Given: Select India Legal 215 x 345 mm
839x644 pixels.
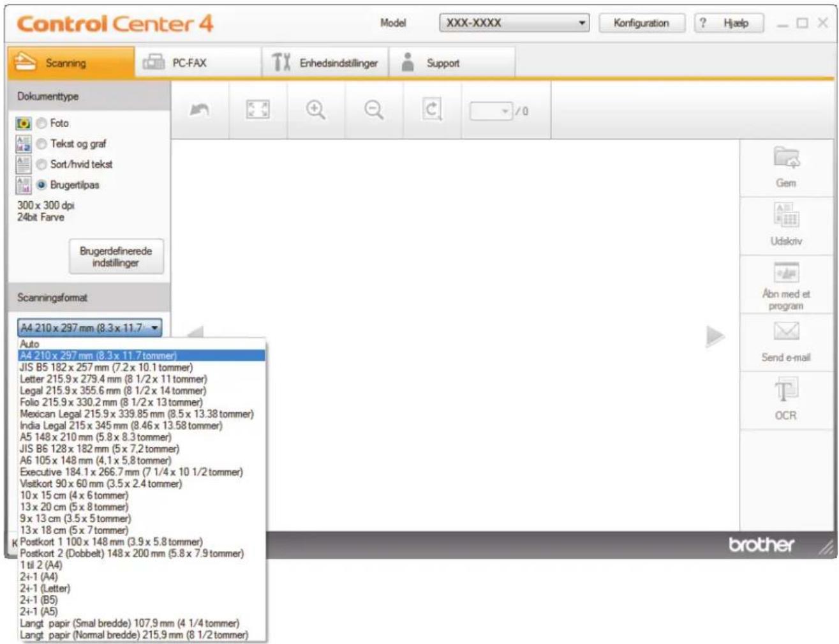Looking at the screenshot, I should pos(142,425).
